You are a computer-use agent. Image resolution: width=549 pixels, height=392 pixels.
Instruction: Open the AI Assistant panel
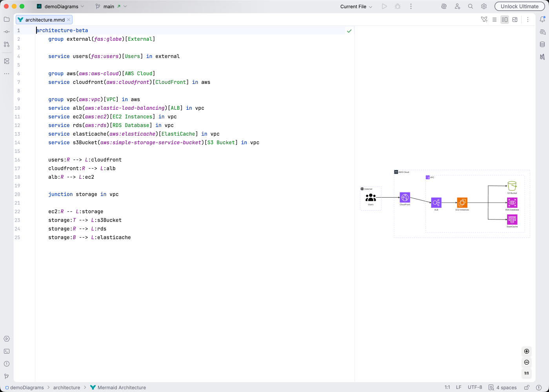point(443,6)
